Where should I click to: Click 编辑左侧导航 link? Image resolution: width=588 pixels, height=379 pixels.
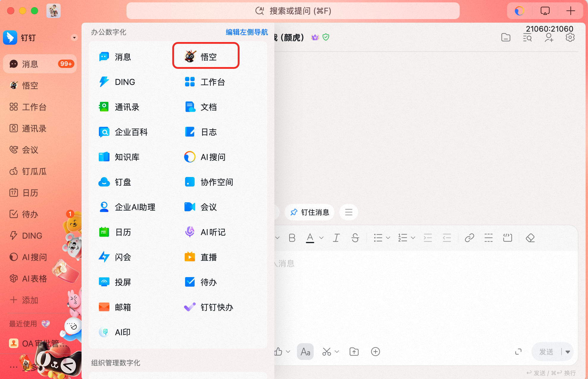click(247, 32)
